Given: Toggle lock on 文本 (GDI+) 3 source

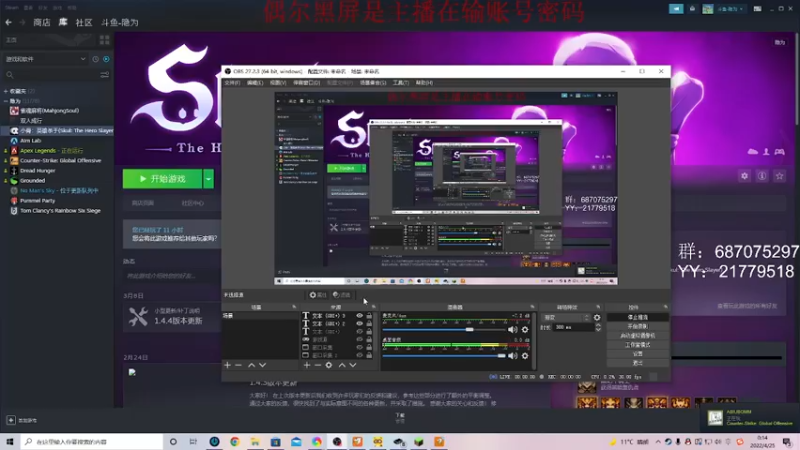Looking at the screenshot, I should click(x=369, y=316).
